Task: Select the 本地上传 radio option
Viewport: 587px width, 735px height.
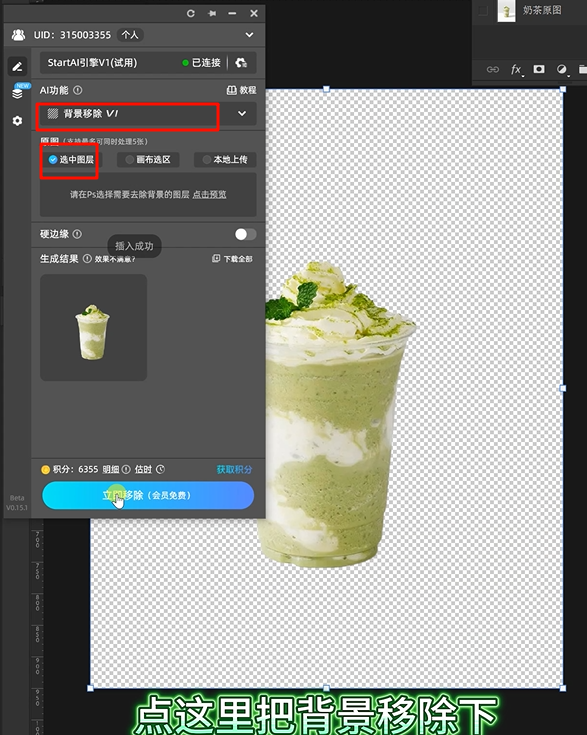Action: tap(225, 160)
